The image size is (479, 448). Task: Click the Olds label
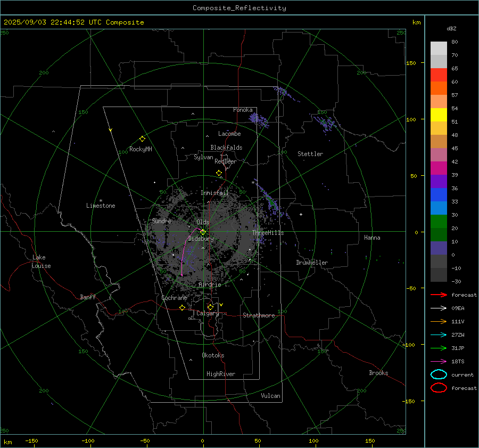203,222
